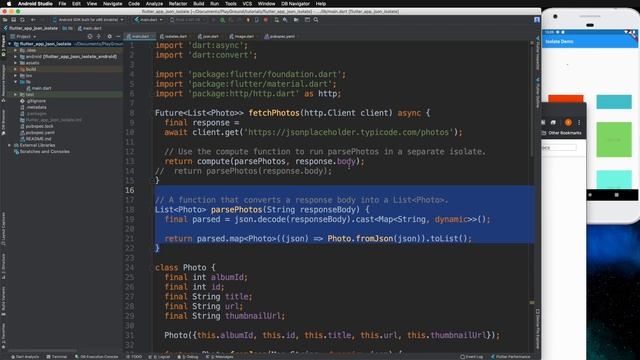Open the File menu
The height and width of the screenshot is (360, 640).
click(62, 4)
